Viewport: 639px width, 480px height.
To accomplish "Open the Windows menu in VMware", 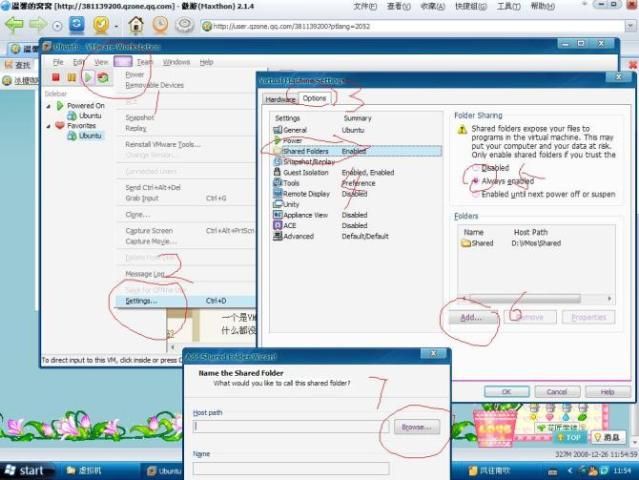I will (x=176, y=62).
